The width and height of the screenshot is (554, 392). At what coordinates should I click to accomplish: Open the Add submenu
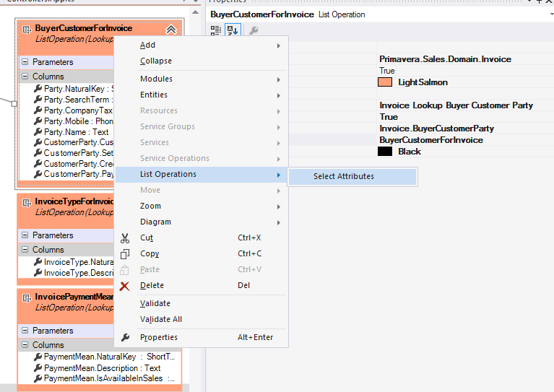pyautogui.click(x=202, y=45)
